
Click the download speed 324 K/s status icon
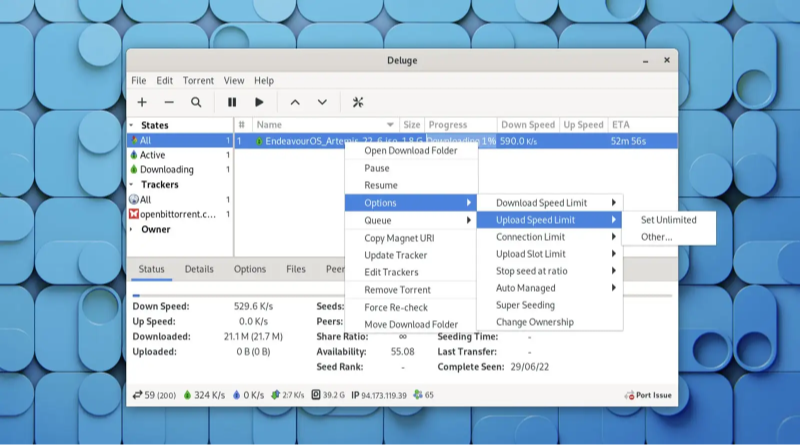187,395
